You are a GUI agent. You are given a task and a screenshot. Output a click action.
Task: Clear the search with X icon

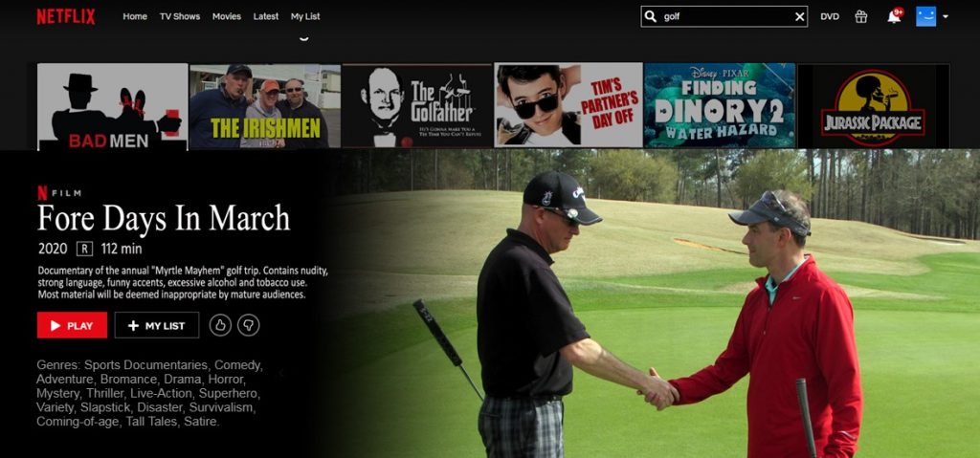799,16
